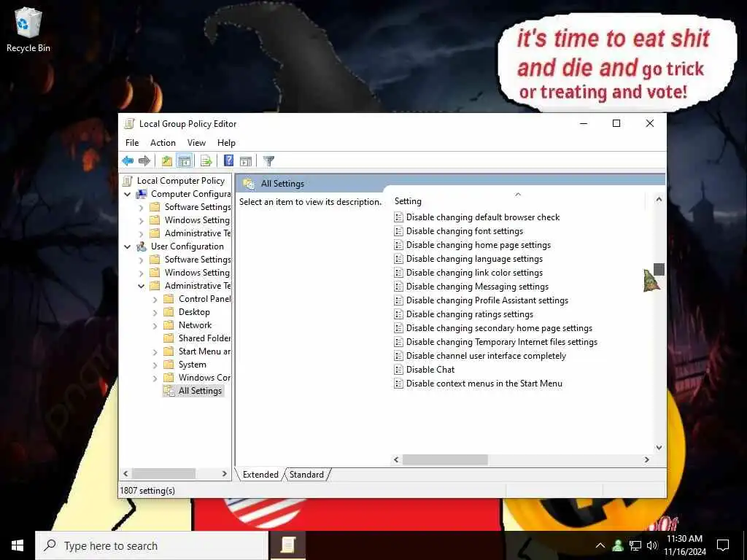Switch to the Extended tab
The image size is (747, 560).
[260, 475]
